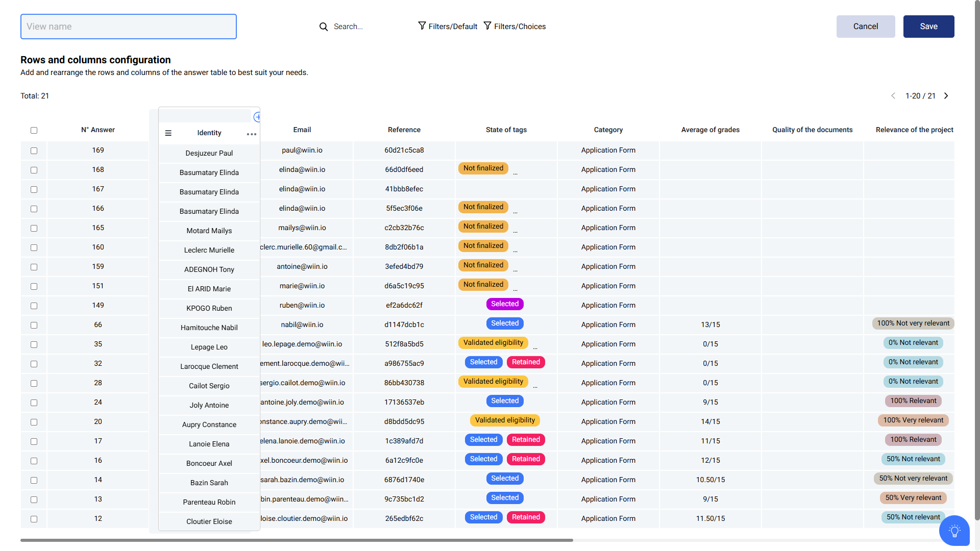Click the lightbulb help button
The height and width of the screenshot is (551, 980).
[954, 531]
